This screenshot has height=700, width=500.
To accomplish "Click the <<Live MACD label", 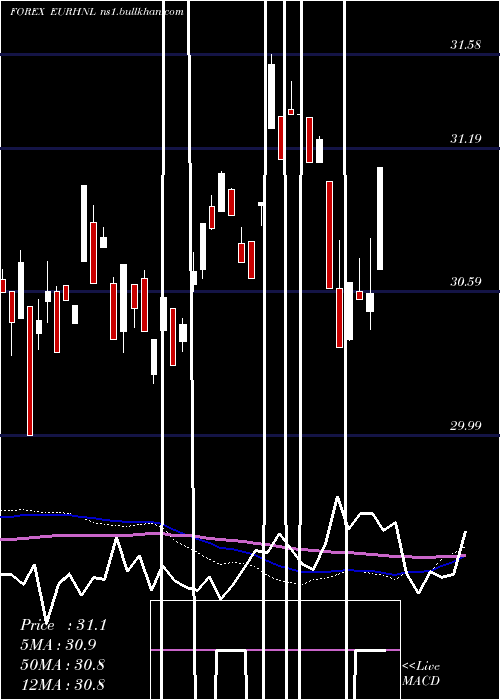I will (x=421, y=674).
